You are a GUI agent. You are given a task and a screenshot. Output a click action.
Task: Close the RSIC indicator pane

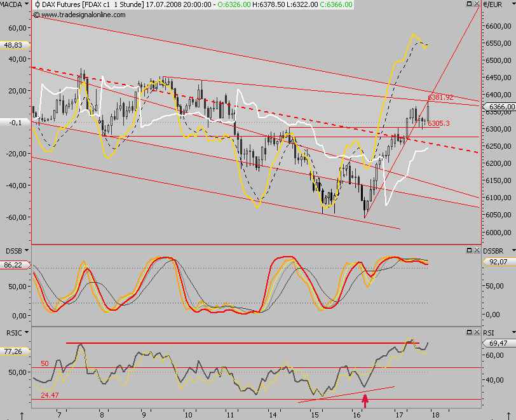(477, 332)
